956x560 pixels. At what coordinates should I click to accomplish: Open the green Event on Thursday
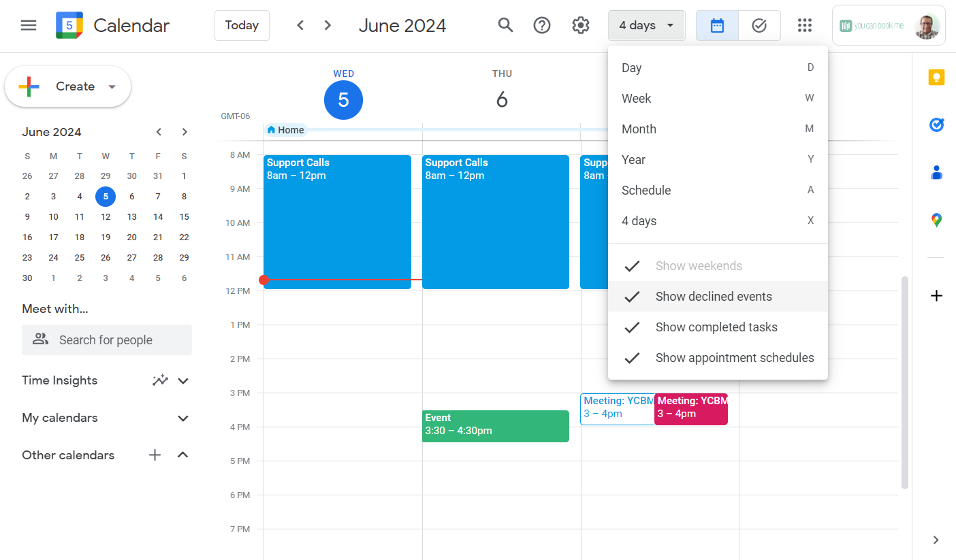tap(495, 426)
